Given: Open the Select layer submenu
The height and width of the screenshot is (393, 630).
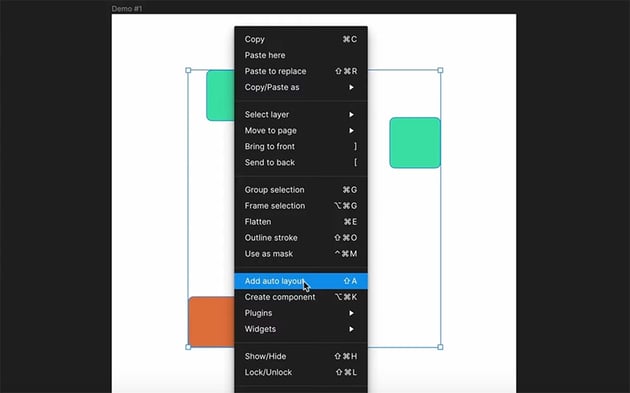Looking at the screenshot, I should pos(301,115).
